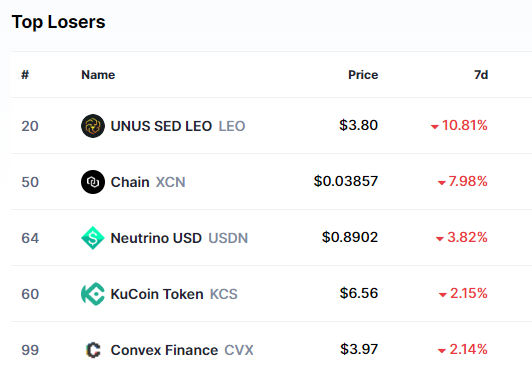Click the 3.82% weekly change for USDN
This screenshot has height=374, width=532.
pos(467,237)
